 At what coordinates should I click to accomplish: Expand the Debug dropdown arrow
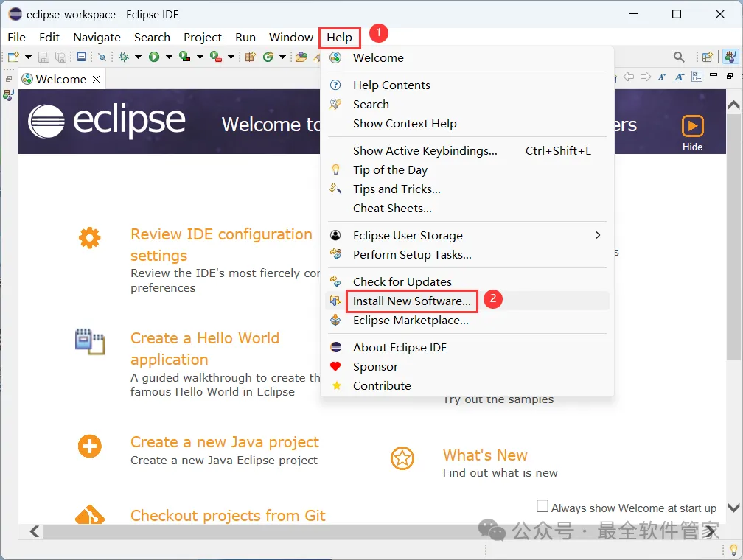click(x=138, y=57)
